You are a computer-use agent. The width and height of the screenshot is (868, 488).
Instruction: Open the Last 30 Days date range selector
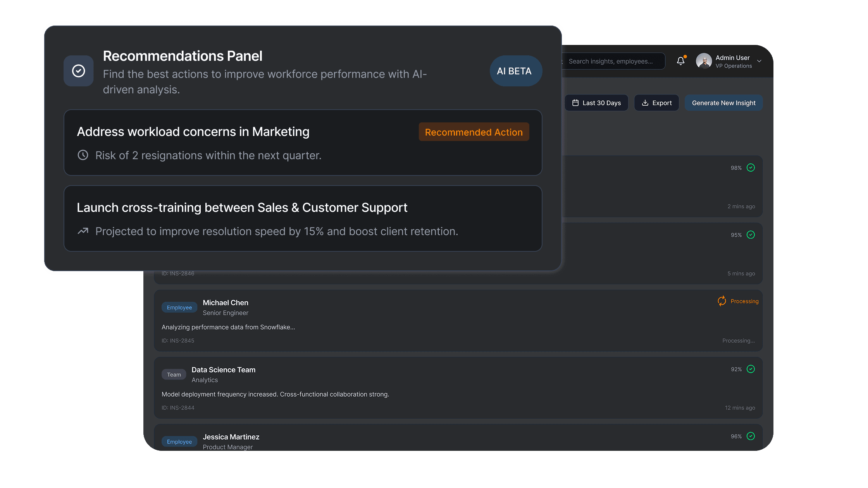click(x=596, y=103)
